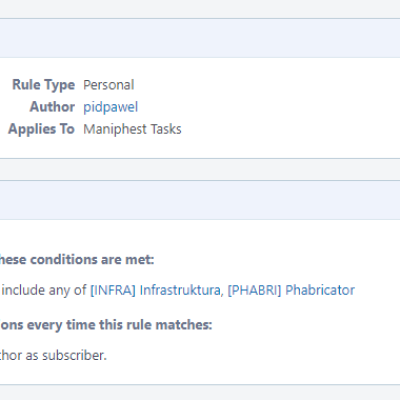400x400 pixels.
Task: Click the gray gap between the two panels
Action: pos(200,170)
